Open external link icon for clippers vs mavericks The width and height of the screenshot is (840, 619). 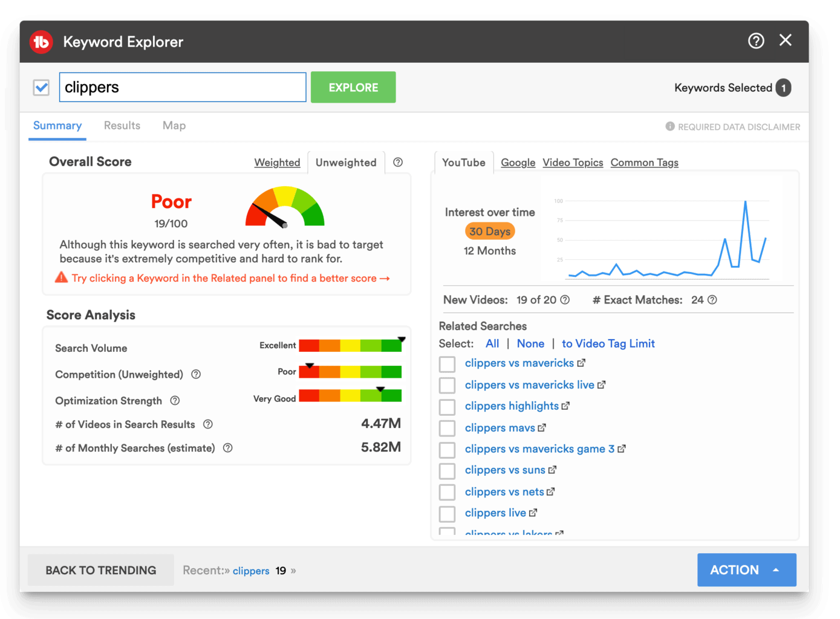click(581, 363)
